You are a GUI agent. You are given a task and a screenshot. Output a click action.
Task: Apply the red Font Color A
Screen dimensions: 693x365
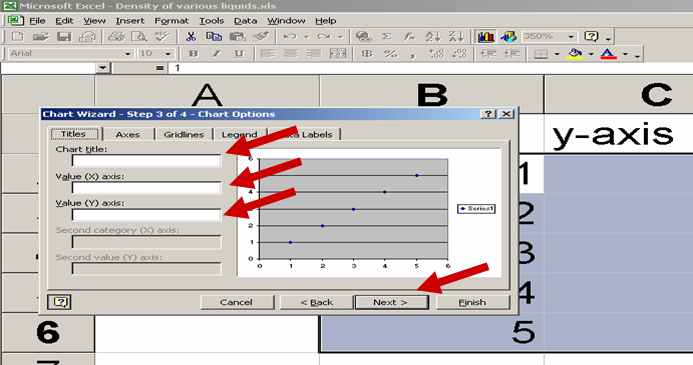pyautogui.click(x=609, y=54)
